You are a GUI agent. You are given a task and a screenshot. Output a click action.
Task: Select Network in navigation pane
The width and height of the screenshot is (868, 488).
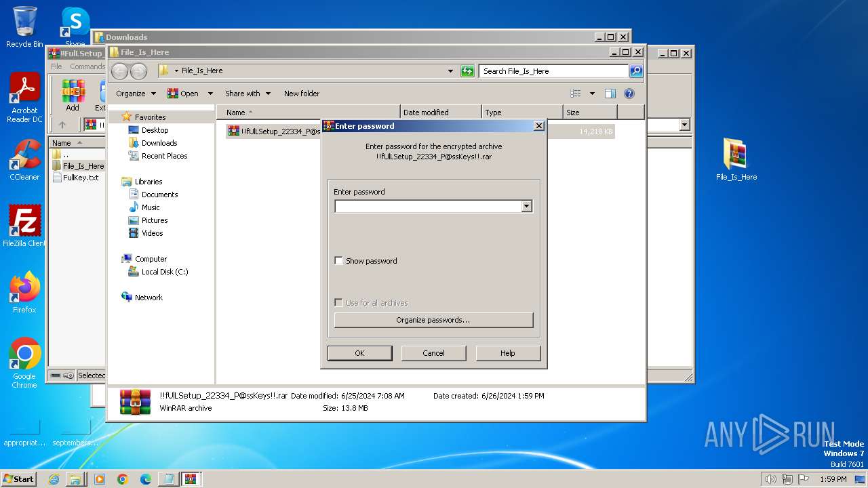point(149,298)
